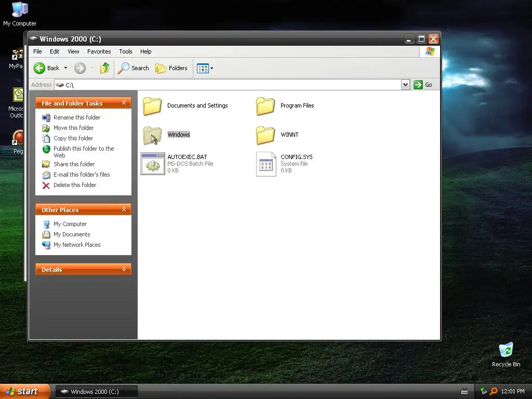
Task: Expand the Details panel
Action: coord(124,269)
